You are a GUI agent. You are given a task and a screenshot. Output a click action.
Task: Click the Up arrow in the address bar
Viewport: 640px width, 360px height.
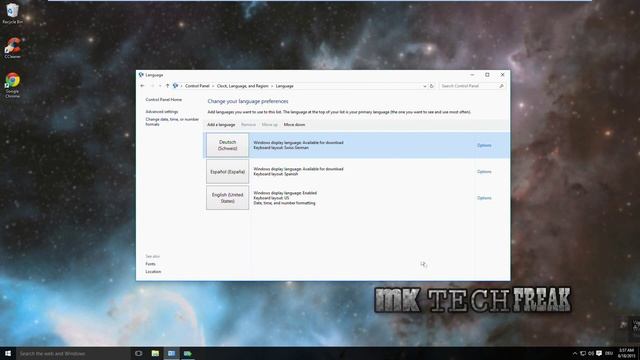(167, 86)
